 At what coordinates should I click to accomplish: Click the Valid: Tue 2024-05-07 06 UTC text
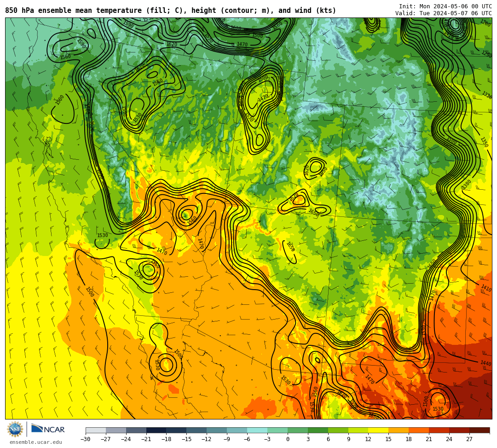coord(444,13)
